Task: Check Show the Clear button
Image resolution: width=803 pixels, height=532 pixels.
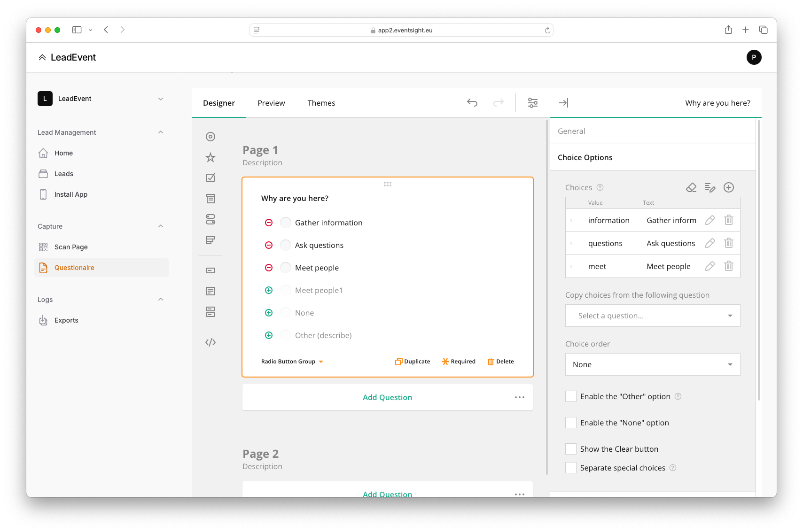Action: 571,449
